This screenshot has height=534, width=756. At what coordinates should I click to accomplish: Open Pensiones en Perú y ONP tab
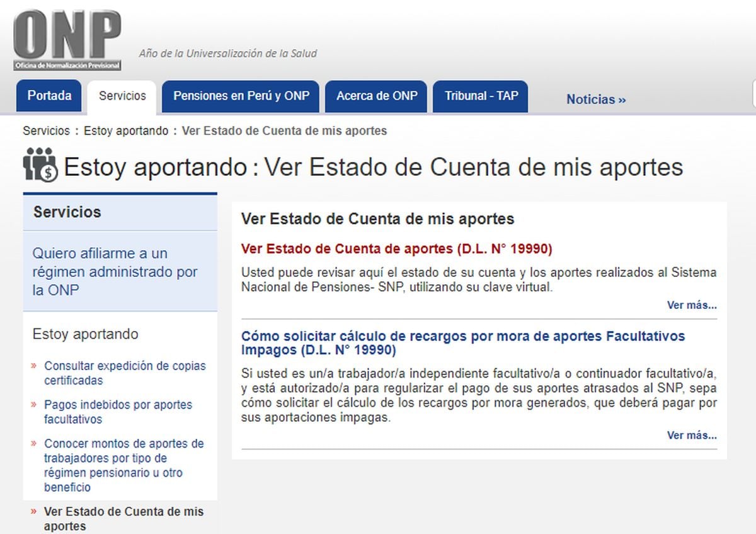pyautogui.click(x=241, y=96)
